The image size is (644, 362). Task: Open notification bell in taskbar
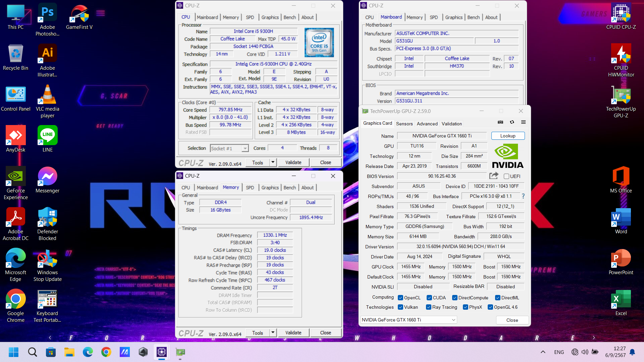[x=632, y=352]
